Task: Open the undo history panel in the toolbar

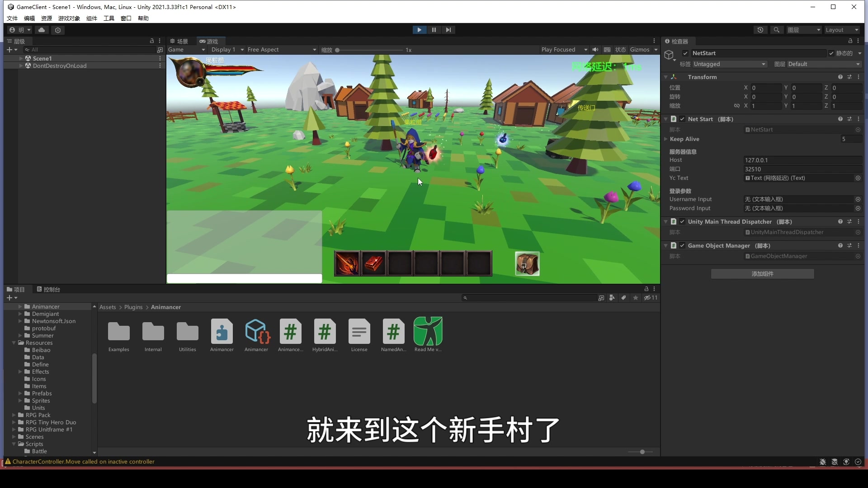Action: tap(760, 29)
